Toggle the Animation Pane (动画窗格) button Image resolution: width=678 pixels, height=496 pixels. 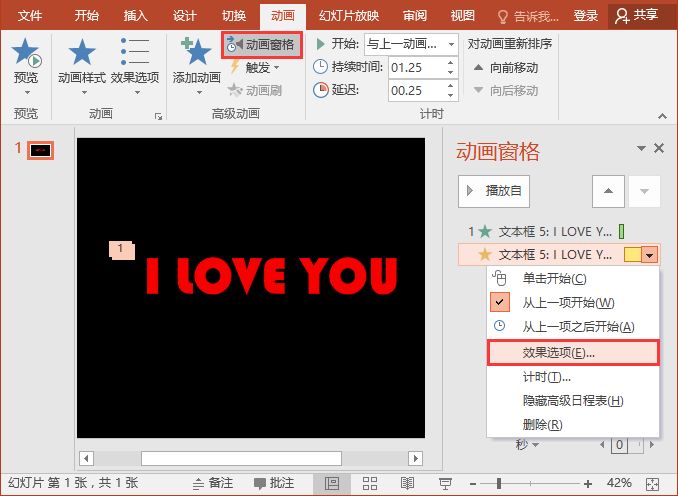(x=262, y=45)
